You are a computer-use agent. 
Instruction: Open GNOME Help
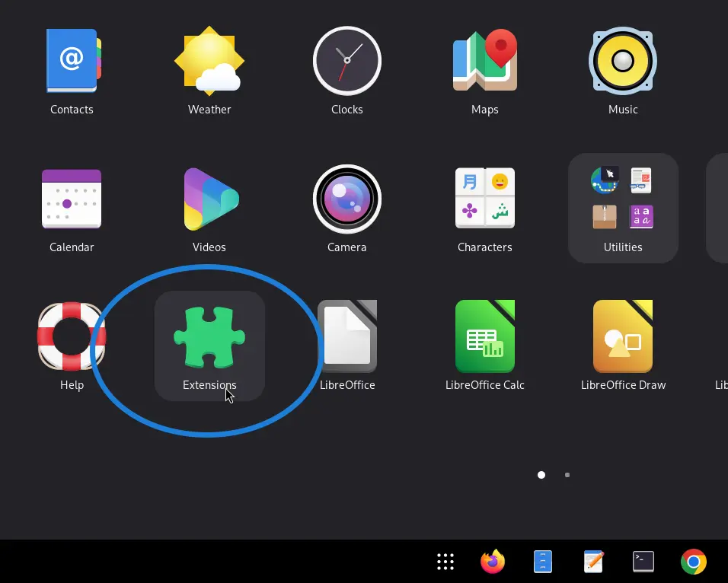(x=72, y=336)
